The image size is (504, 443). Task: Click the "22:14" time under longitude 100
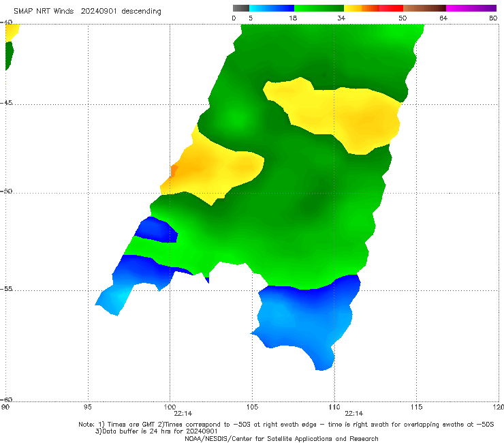183,414
